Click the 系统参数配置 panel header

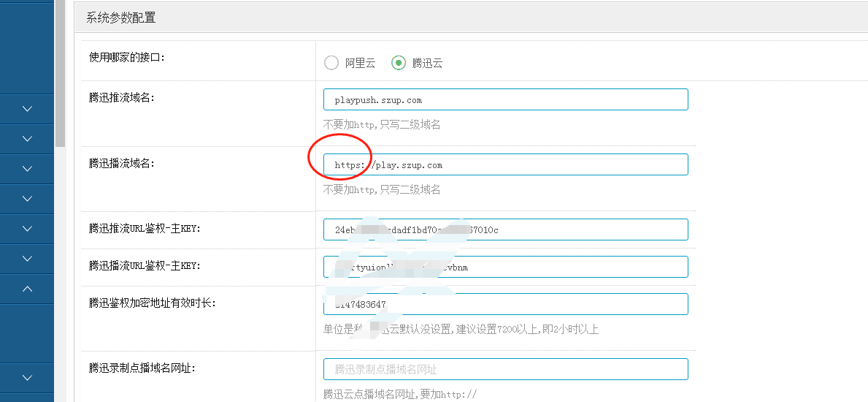click(x=121, y=18)
